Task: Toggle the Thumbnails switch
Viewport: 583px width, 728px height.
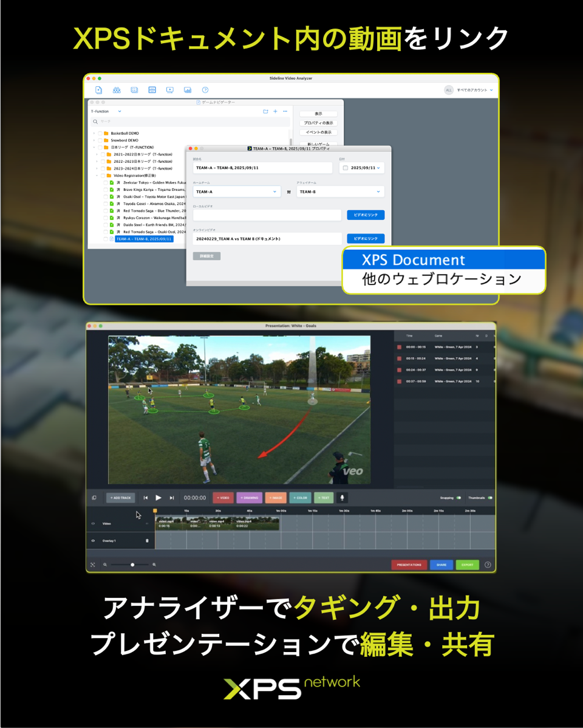Action: [x=490, y=498]
